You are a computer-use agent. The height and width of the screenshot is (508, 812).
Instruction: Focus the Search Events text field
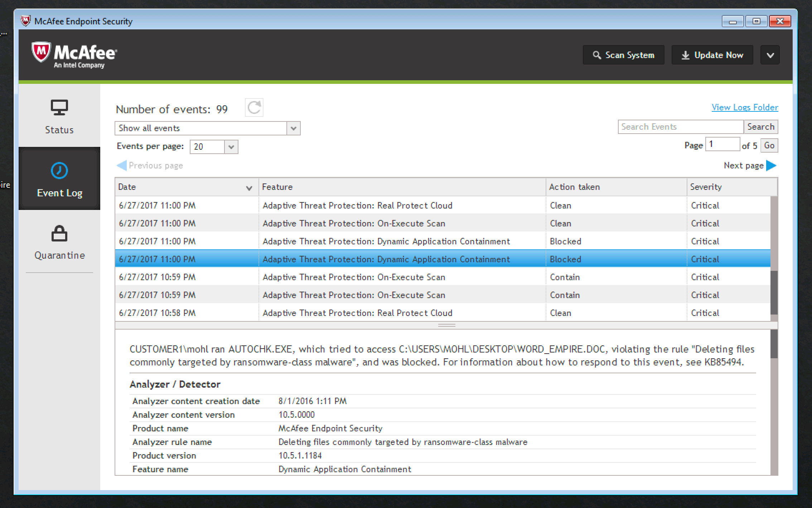[680, 127]
